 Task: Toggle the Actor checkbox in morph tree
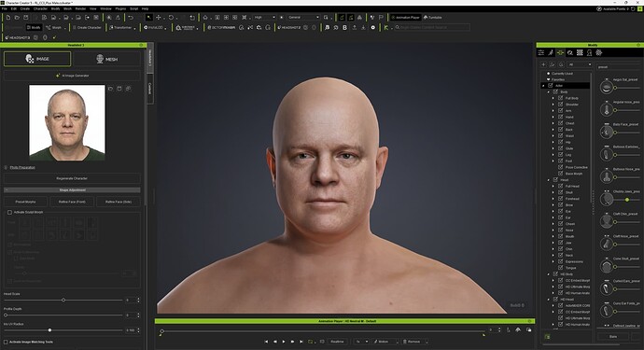pyautogui.click(x=551, y=86)
